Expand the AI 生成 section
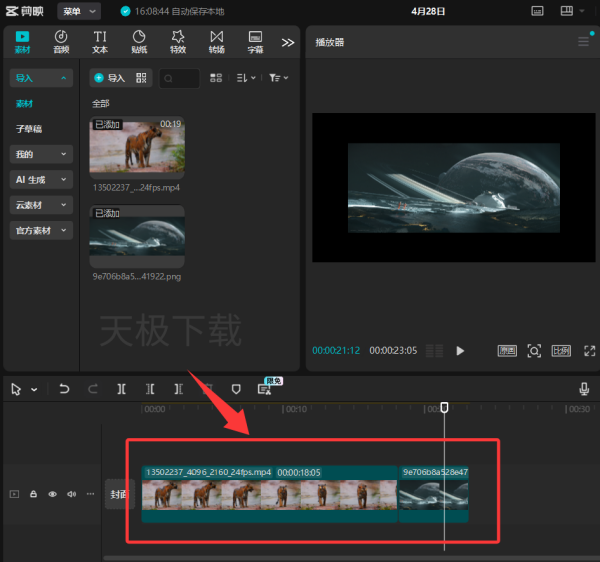Viewport: 600px width, 562px height. pyautogui.click(x=41, y=179)
